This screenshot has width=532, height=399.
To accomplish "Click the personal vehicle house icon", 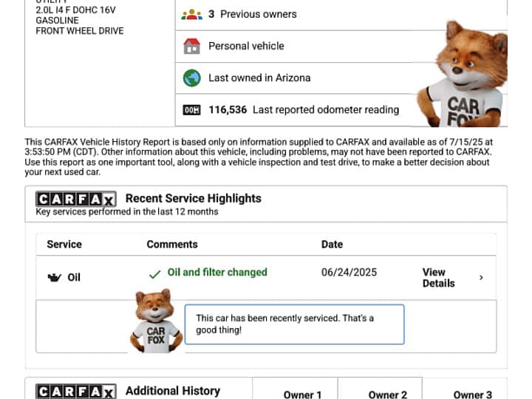I will click(191, 46).
